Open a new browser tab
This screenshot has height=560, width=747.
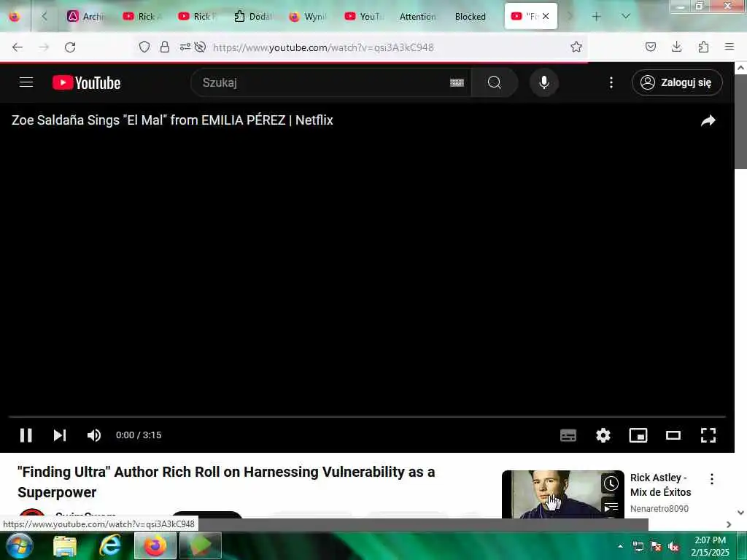[596, 16]
